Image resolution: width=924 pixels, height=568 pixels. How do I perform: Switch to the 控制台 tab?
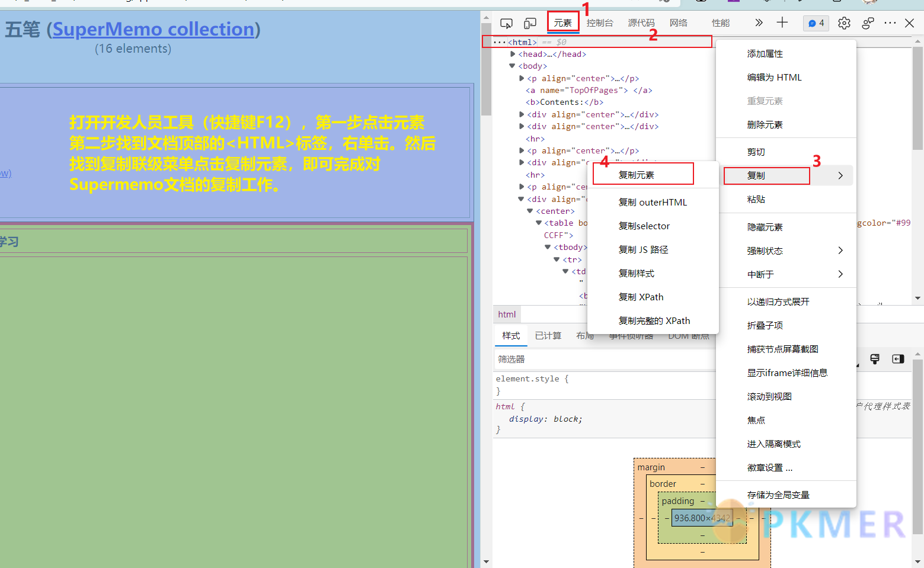pos(600,23)
